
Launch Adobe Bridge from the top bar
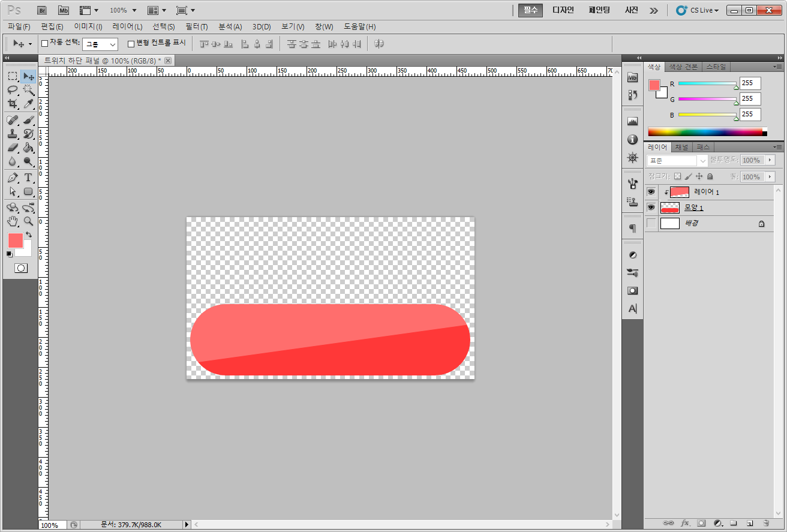click(x=42, y=10)
